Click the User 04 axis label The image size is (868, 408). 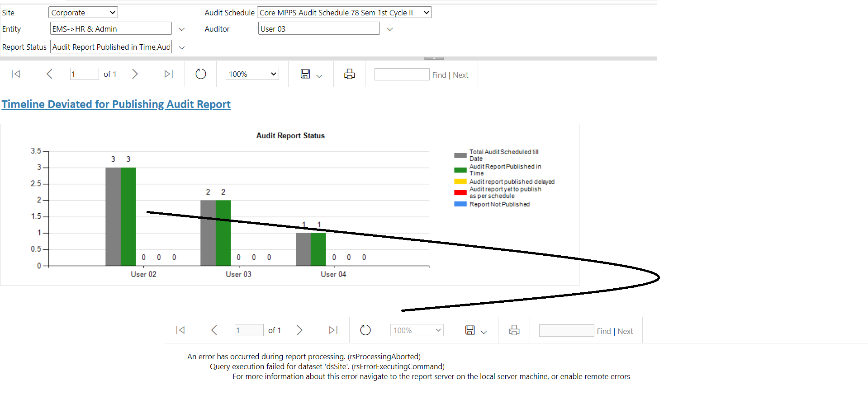click(x=334, y=274)
